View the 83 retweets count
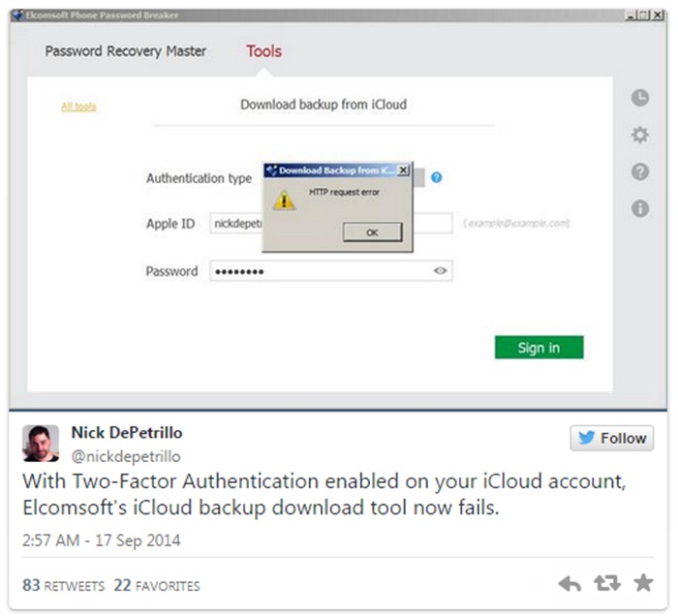678x616 pixels. pos(63,585)
